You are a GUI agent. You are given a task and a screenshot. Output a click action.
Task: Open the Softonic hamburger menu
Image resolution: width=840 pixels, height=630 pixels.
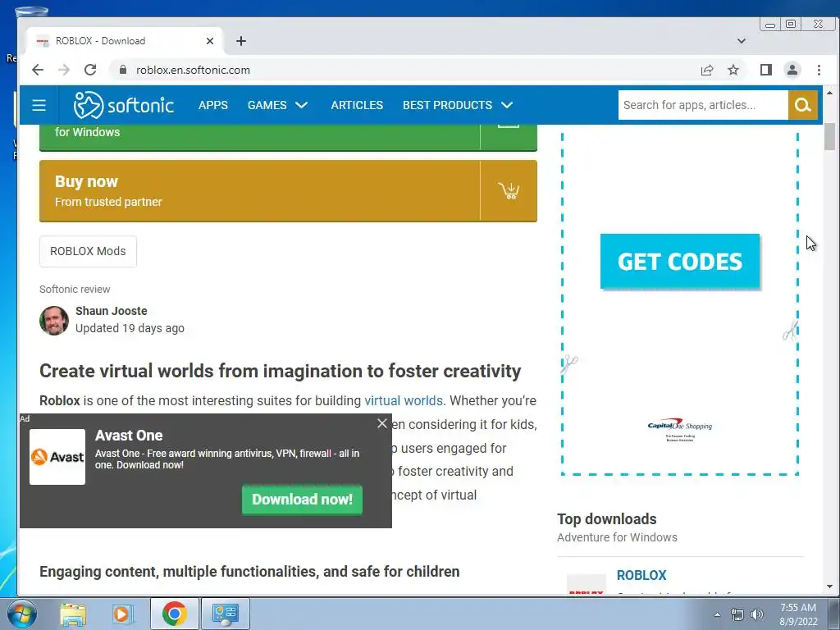(x=39, y=105)
